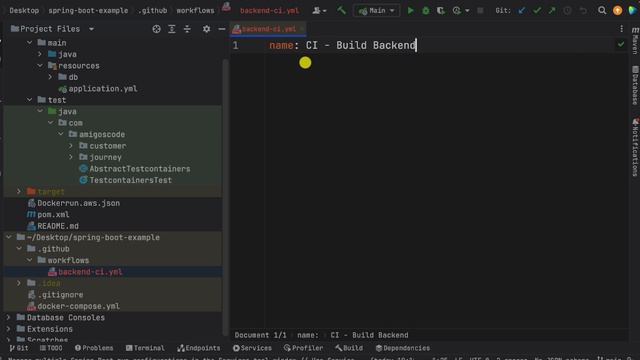
Task: Click workflows in the navigation breadcrumb
Action: [x=195, y=11]
